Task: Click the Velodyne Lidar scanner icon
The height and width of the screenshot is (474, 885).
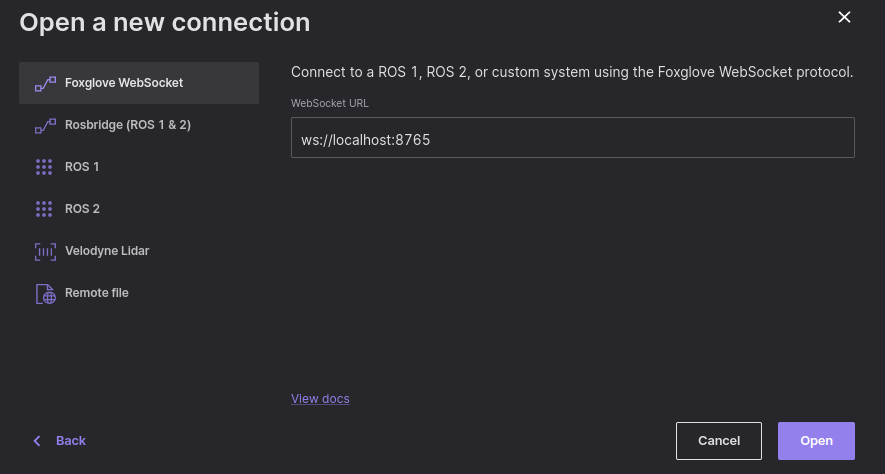Action: coord(44,251)
